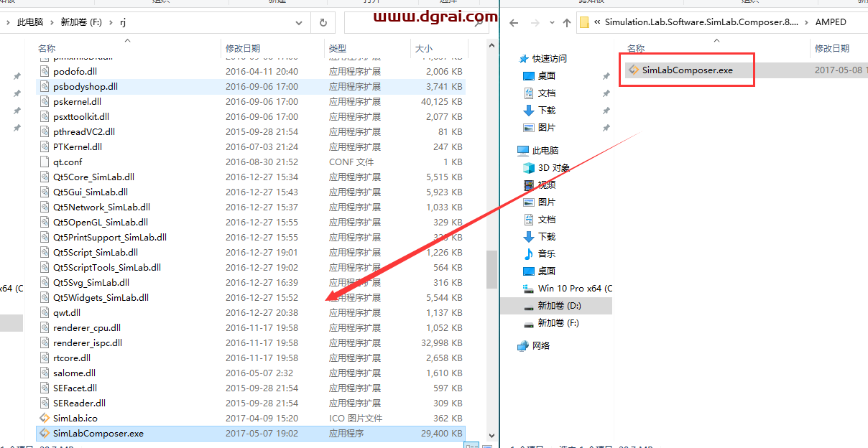This screenshot has height=448, width=868.
Task: Select SimLabComposer.exe icon in left rj window
Action: pos(45,433)
